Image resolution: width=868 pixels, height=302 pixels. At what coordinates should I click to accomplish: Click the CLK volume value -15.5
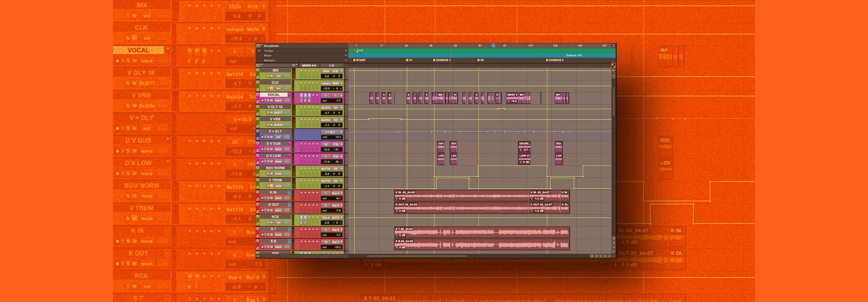pos(326,89)
